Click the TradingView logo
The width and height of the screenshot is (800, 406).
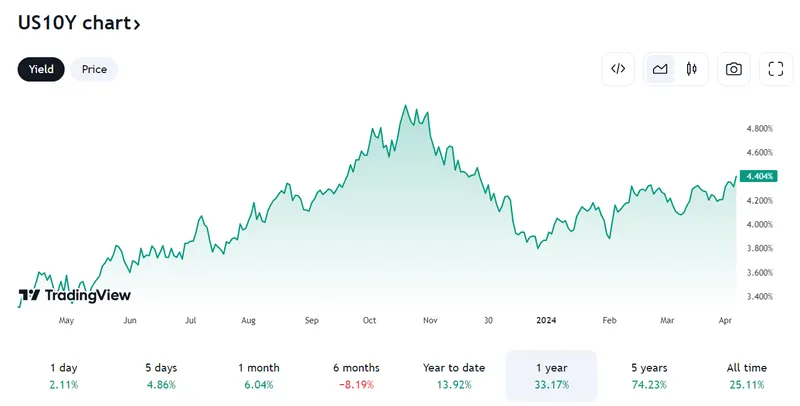75,295
